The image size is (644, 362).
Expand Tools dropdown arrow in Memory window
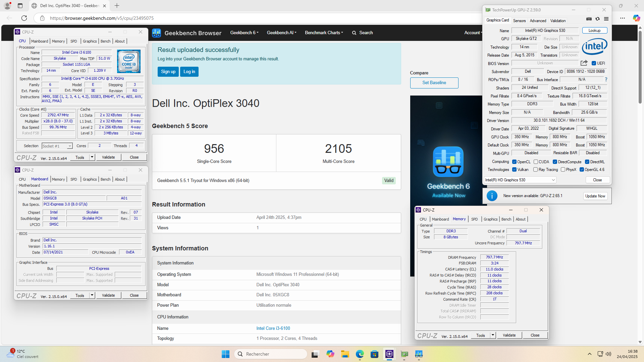493,335
